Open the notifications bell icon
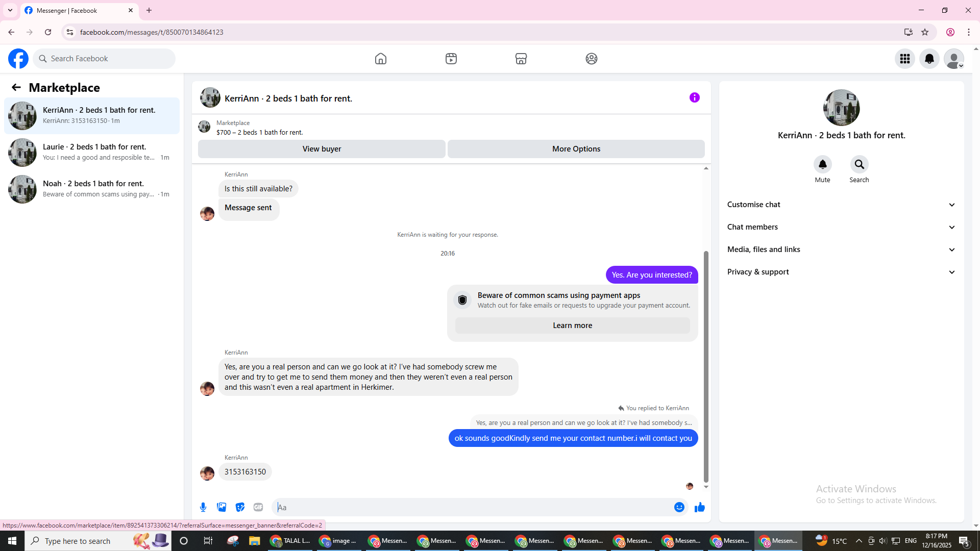Viewport: 980px width, 551px height. [x=929, y=59]
